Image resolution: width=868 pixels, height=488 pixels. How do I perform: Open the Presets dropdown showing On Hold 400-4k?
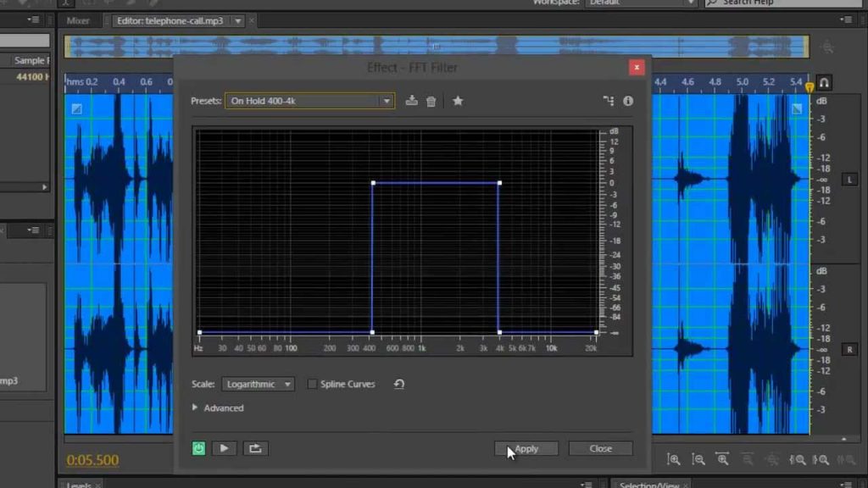(x=309, y=101)
